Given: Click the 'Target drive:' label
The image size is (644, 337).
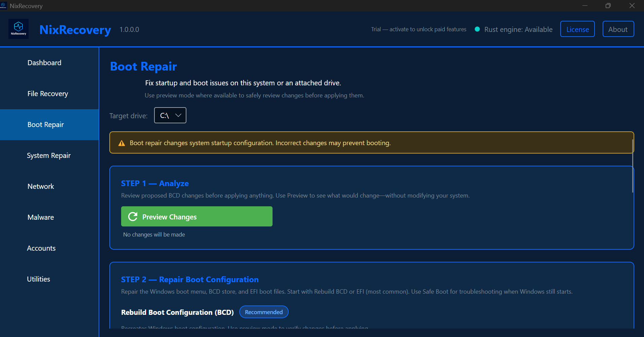Looking at the screenshot, I should coord(129,116).
